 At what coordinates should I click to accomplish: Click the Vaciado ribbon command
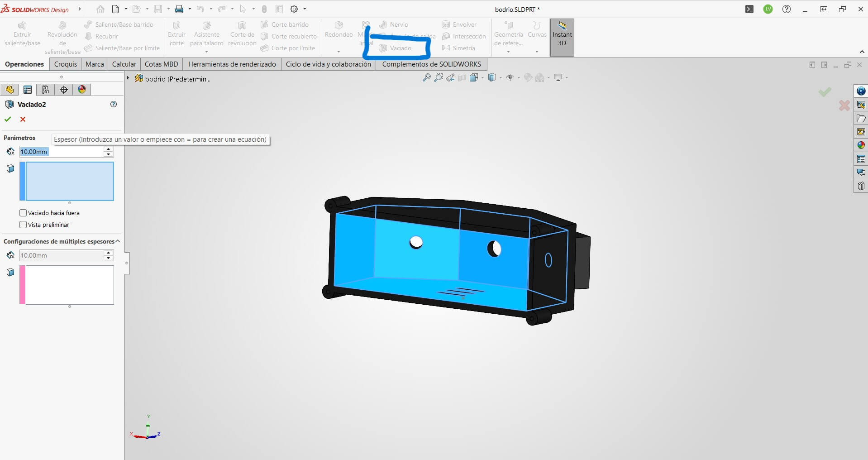tap(396, 48)
